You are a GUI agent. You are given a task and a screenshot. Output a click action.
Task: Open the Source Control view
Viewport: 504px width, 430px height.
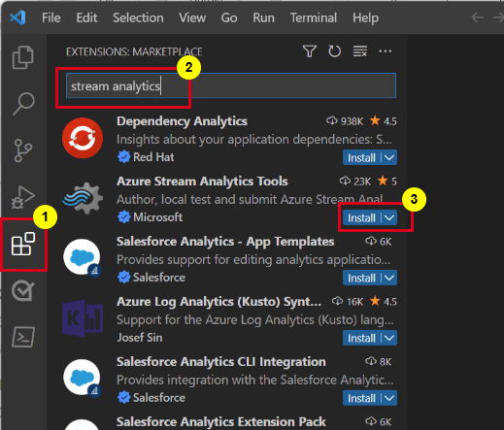pos(23,150)
